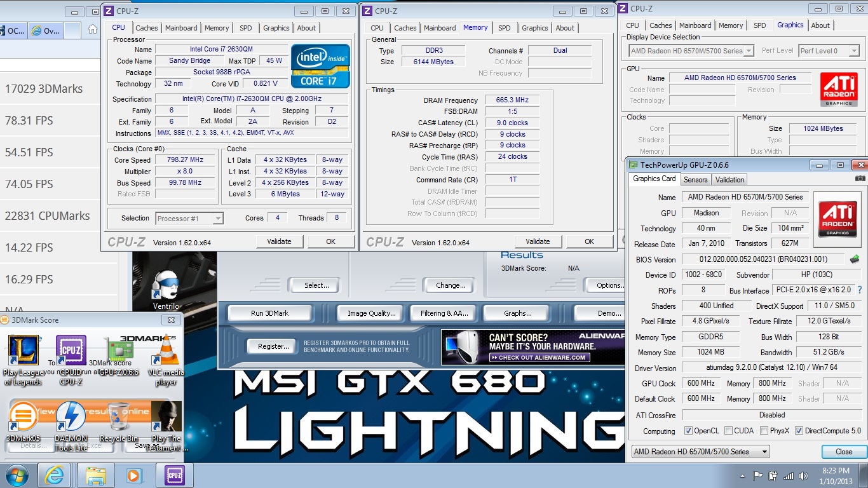The width and height of the screenshot is (868, 488).
Task: Open the Processor #1 selection dropdown
Action: click(x=189, y=219)
